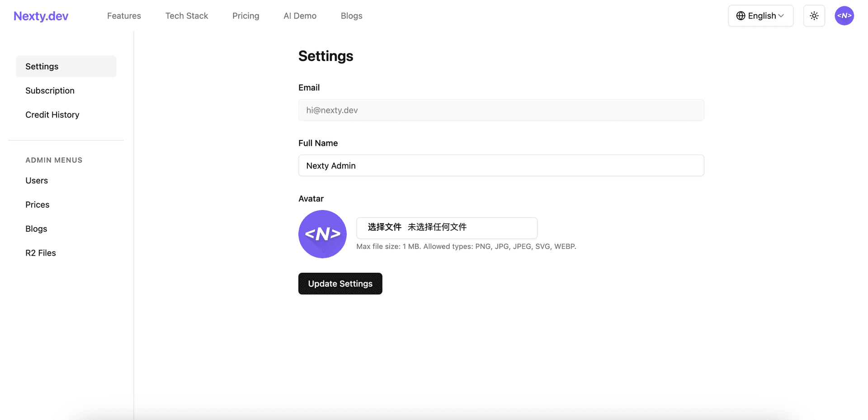Switch to the Subscription tab
This screenshot has width=868, height=420.
coord(50,90)
